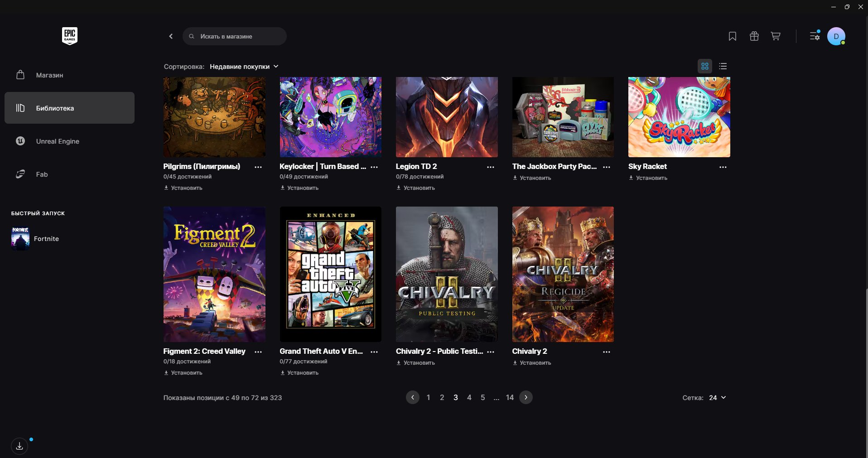Click the Chivalry 2 game title

(x=530, y=351)
